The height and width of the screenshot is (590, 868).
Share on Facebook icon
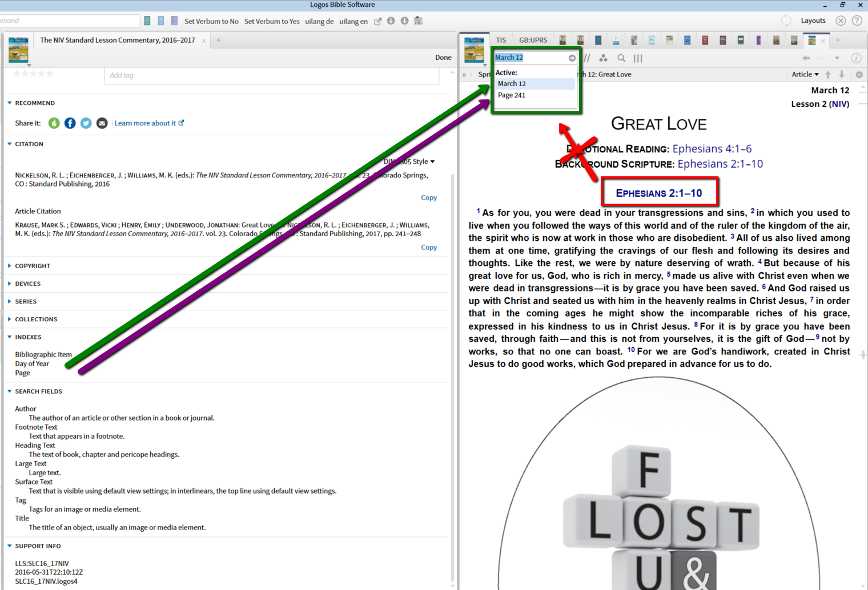click(x=70, y=123)
